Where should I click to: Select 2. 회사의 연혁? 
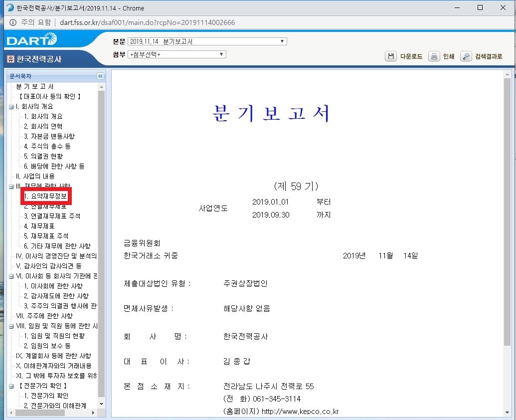point(43,126)
